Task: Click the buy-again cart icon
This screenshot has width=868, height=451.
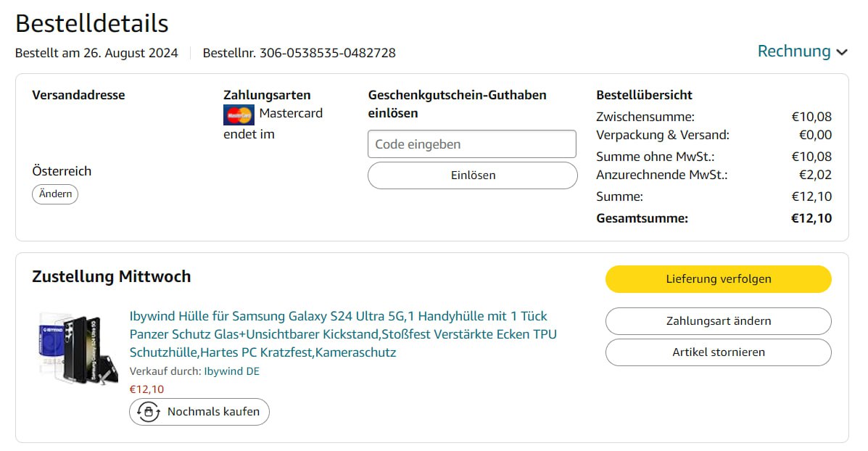Action: (149, 412)
